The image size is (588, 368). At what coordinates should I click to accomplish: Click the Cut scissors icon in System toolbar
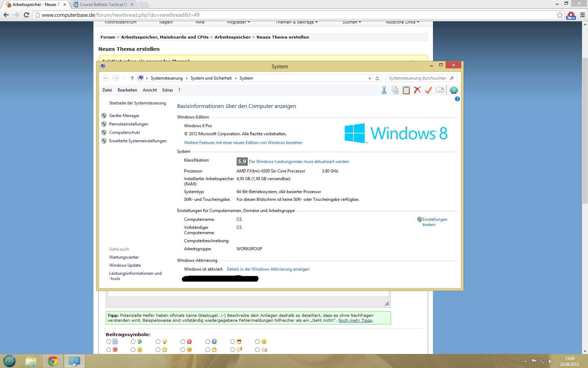(384, 90)
